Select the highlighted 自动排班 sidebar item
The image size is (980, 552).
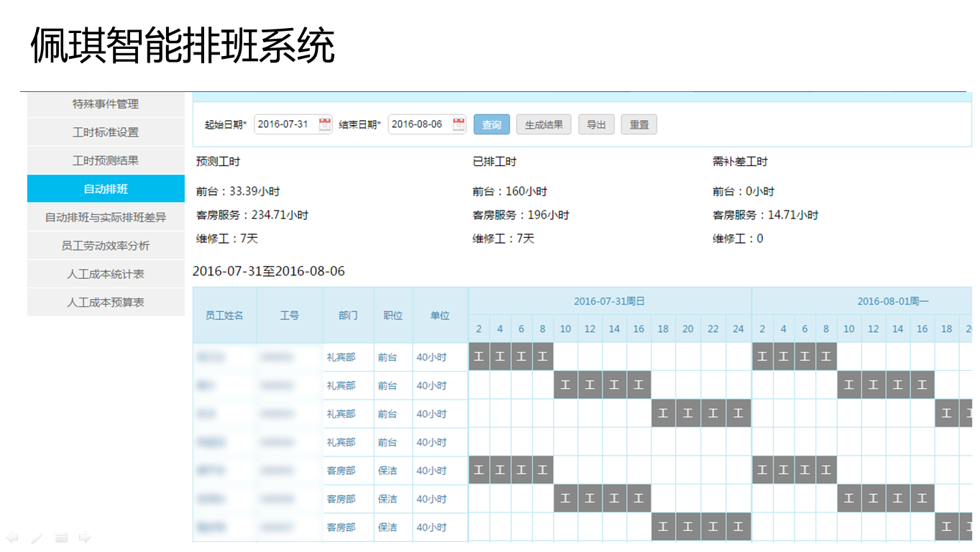coord(106,189)
